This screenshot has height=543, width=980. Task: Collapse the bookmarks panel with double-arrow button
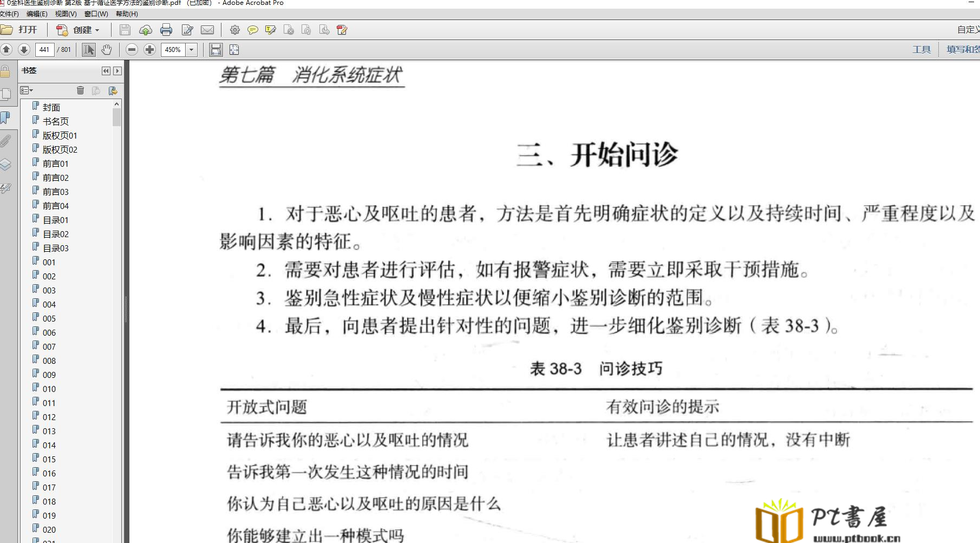(106, 71)
